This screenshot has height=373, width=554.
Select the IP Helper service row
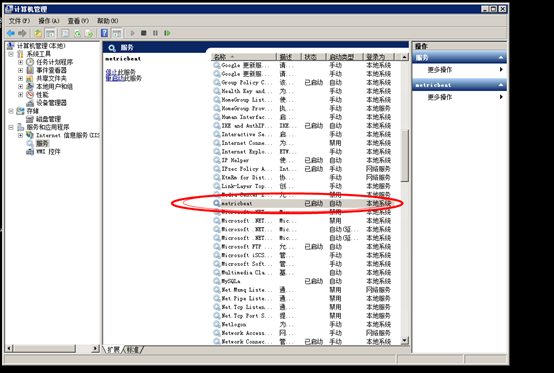[303, 160]
